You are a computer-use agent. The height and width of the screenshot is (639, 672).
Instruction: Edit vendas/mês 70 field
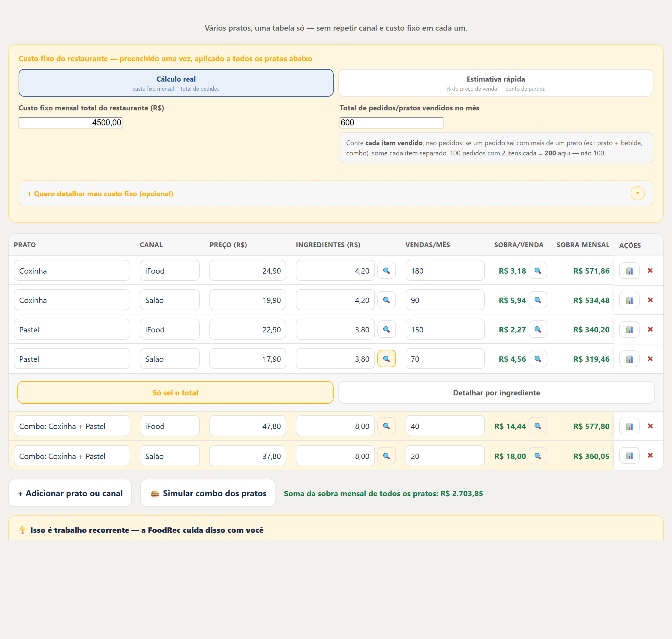[x=445, y=359]
